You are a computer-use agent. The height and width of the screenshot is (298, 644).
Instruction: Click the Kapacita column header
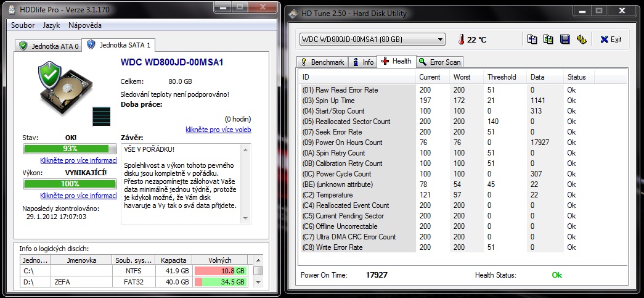[173, 260]
